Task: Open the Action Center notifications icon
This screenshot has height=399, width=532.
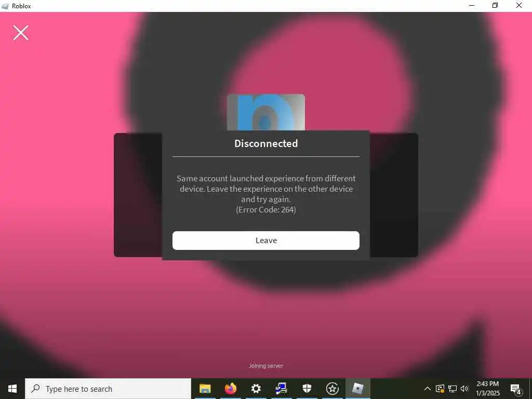Action: pos(516,389)
